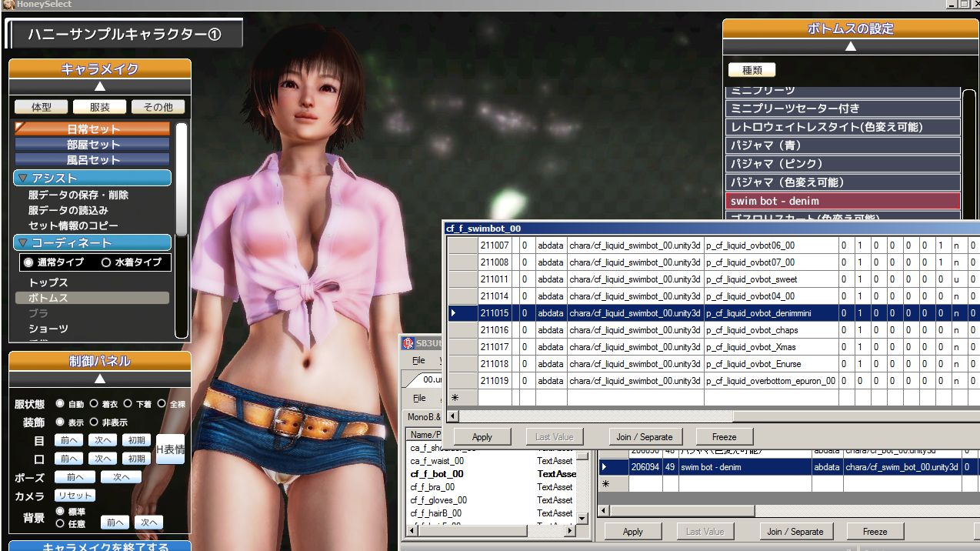
Task: Click the 種類 button in bottoms settings
Action: pyautogui.click(x=752, y=70)
